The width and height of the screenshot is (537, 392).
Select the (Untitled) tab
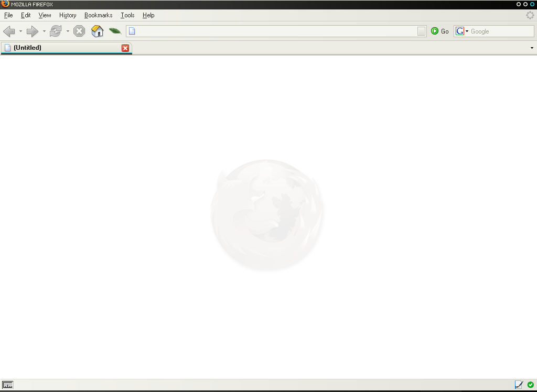[67, 48]
